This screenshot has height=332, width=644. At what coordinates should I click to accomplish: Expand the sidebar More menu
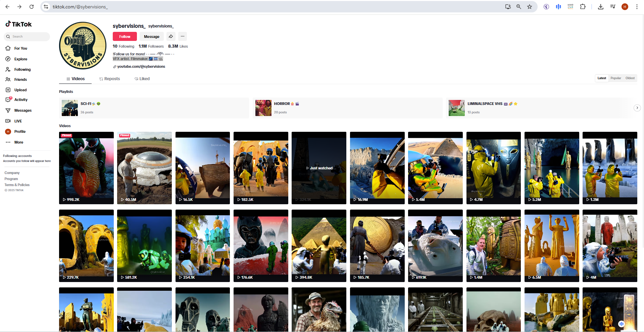18,142
